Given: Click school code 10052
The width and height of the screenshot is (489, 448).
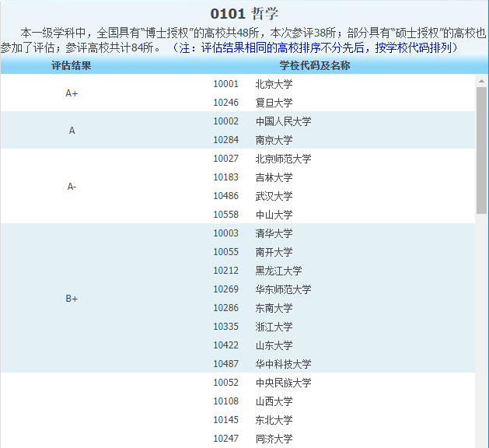Looking at the screenshot, I should point(225,383).
